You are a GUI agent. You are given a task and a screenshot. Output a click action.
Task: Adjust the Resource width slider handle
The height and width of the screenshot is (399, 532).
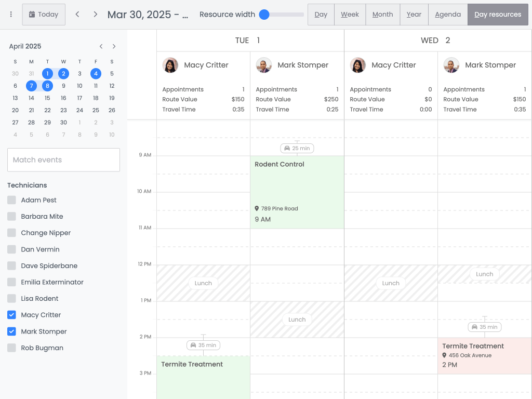pos(264,14)
